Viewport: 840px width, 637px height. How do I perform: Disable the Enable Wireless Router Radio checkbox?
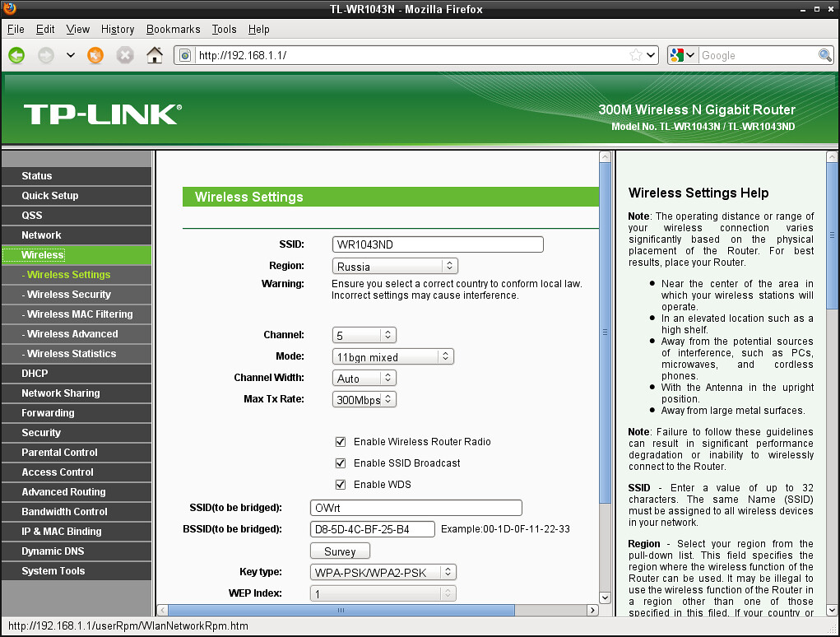coord(341,442)
